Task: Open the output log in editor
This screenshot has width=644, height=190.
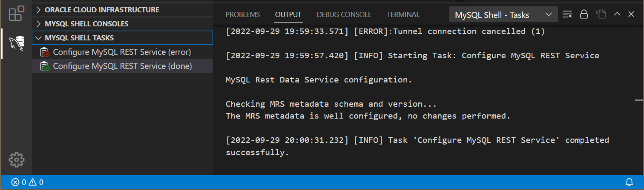Action: click(601, 14)
